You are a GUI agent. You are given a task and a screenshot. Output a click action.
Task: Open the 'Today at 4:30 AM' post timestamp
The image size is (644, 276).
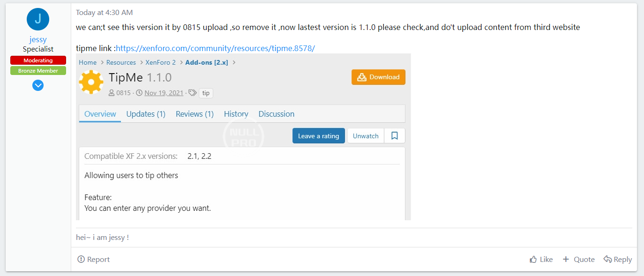(104, 13)
